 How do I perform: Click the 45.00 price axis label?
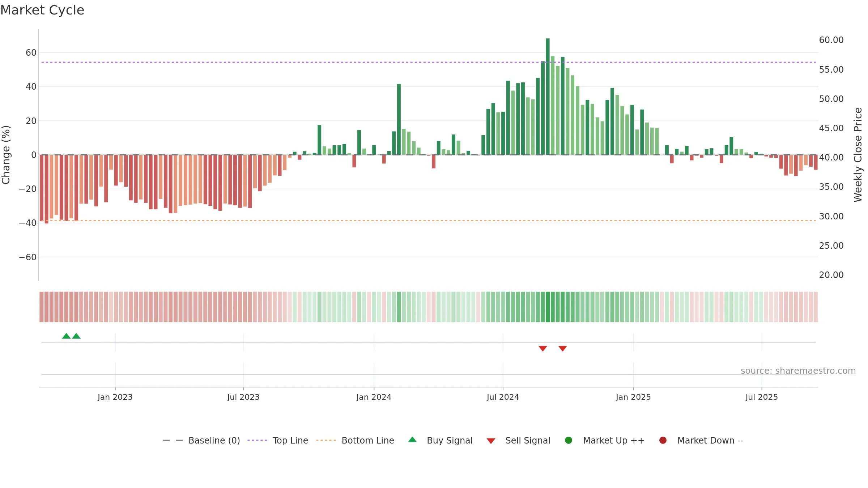[831, 128]
